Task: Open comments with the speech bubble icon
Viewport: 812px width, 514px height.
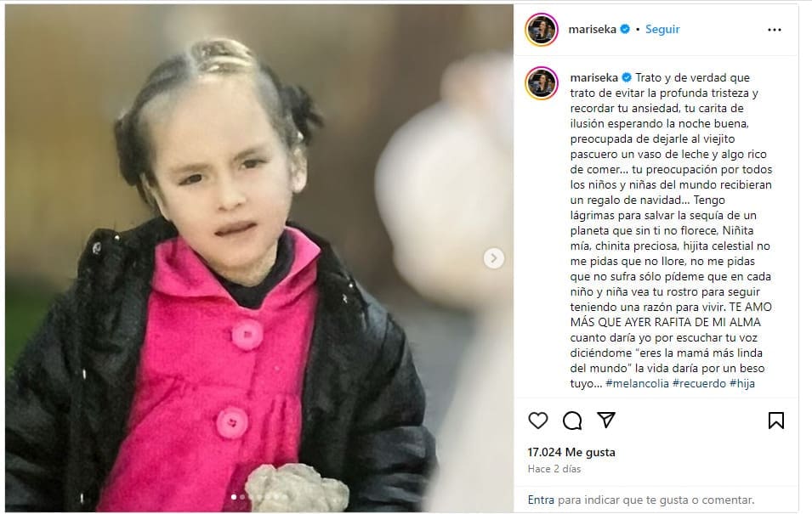Action: click(x=571, y=421)
